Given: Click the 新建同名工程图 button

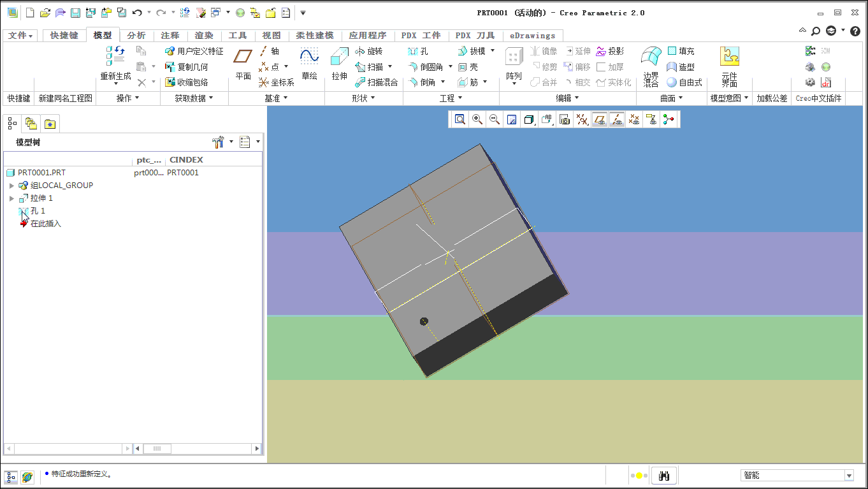Looking at the screenshot, I should (x=66, y=98).
